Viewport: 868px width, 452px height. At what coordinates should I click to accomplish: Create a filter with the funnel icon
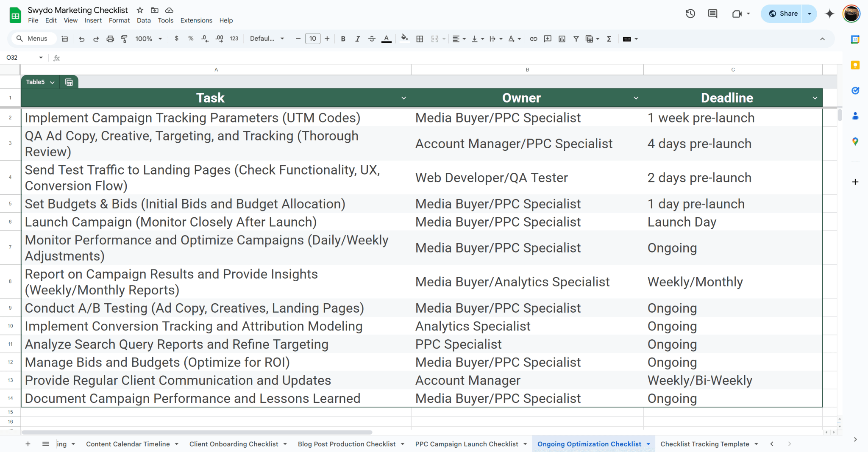[576, 39]
